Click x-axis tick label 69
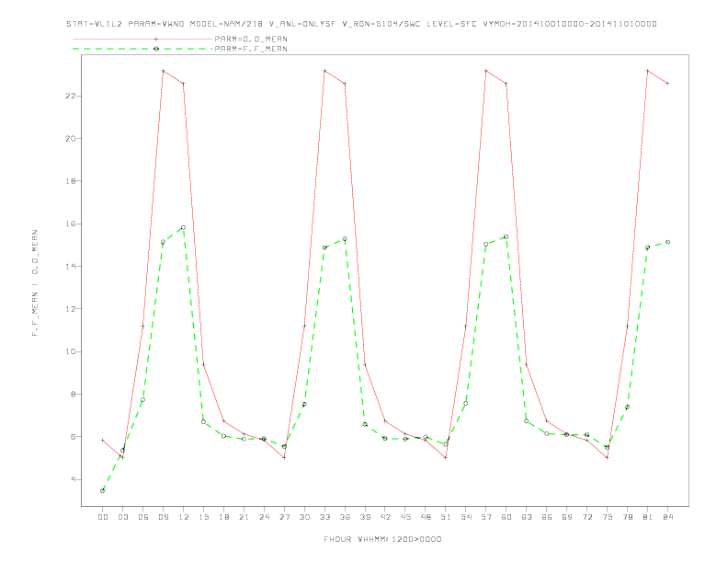 click(x=567, y=517)
